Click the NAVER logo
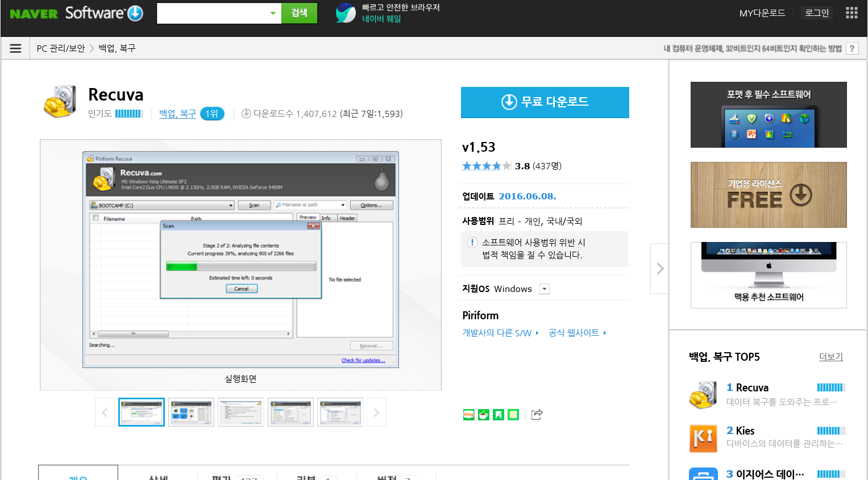This screenshot has height=480, width=868. click(x=34, y=14)
